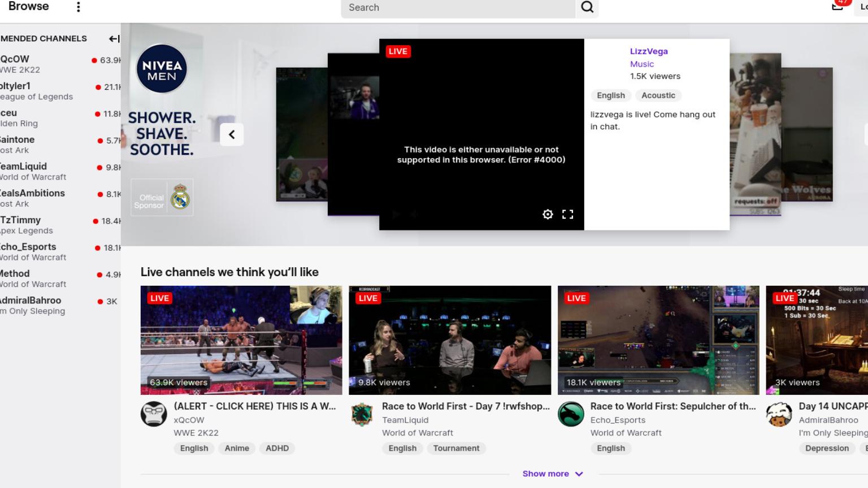The width and height of the screenshot is (868, 488).
Task: Open AdmiralBahroo stream thumbnail
Action: [x=817, y=340]
